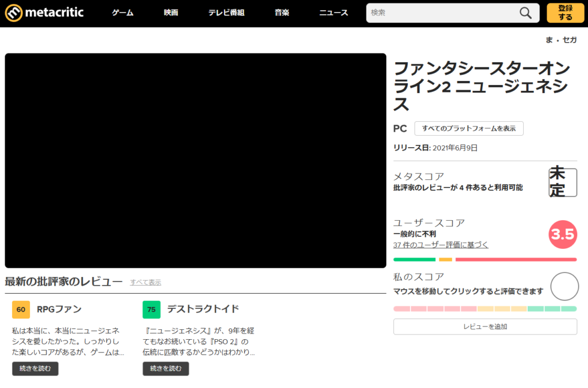The width and height of the screenshot is (588, 388).
Task: Click the セガ publisher link
Action: 570,40
